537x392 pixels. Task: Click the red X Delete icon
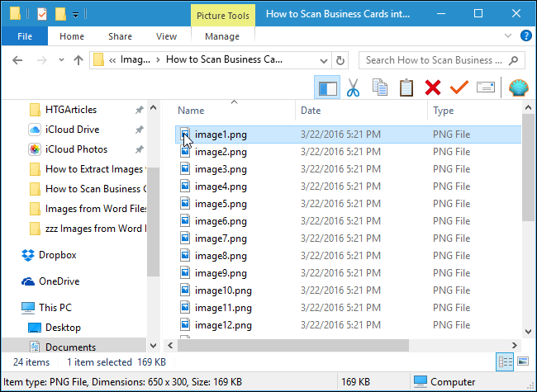coord(432,88)
